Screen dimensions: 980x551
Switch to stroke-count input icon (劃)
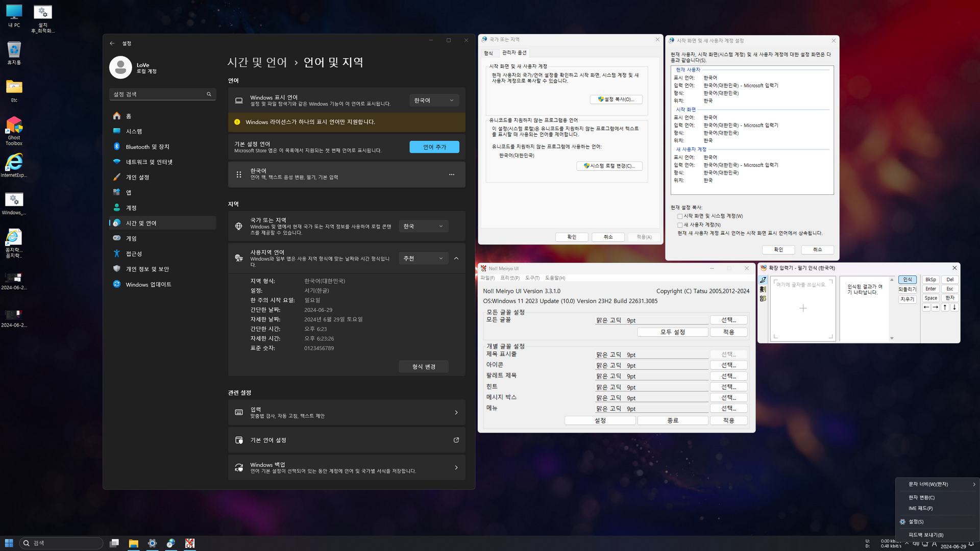pos(763,289)
